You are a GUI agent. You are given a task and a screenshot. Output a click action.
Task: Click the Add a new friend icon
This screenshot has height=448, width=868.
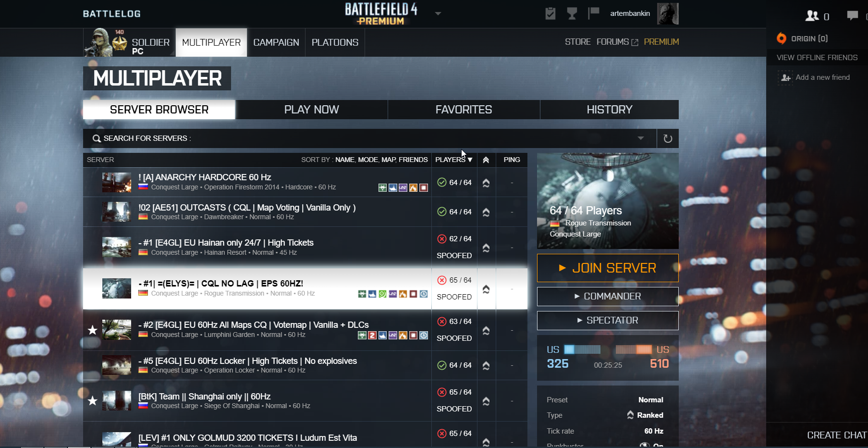[786, 77]
